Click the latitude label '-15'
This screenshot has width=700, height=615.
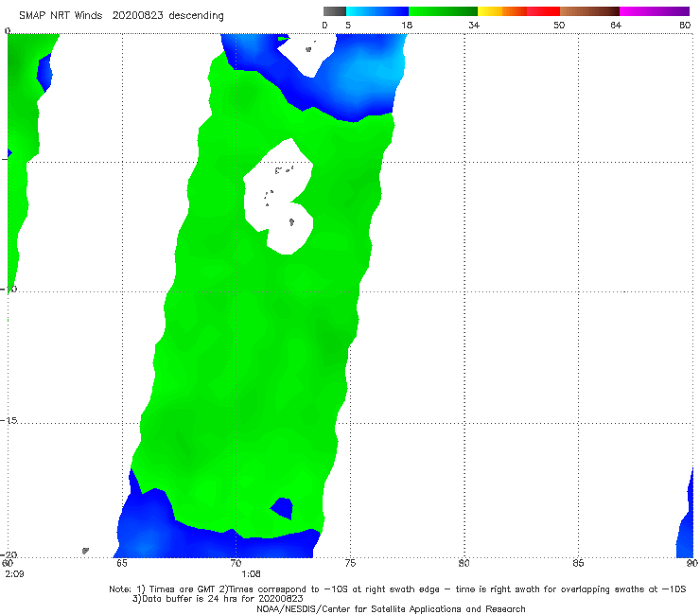coord(9,420)
